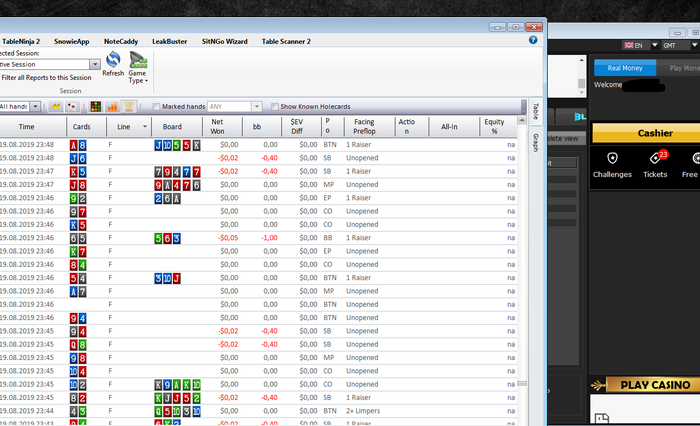Click the J 10 5 5 K board cards
This screenshot has width=700, height=426.
(x=177, y=145)
